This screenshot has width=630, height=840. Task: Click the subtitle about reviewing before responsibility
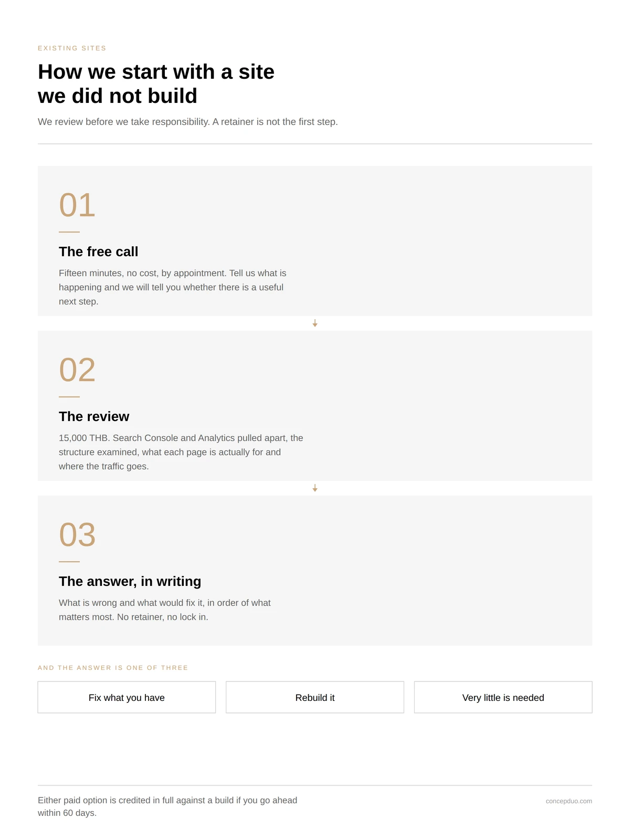point(188,122)
